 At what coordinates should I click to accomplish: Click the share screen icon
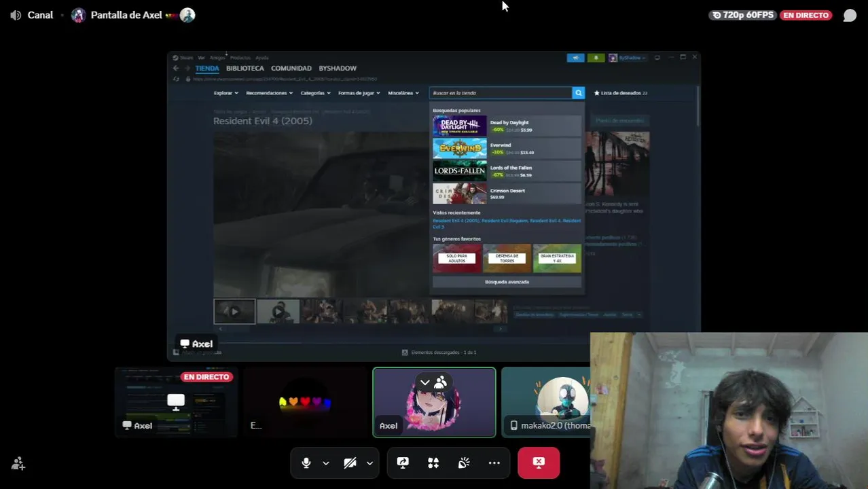403,463
